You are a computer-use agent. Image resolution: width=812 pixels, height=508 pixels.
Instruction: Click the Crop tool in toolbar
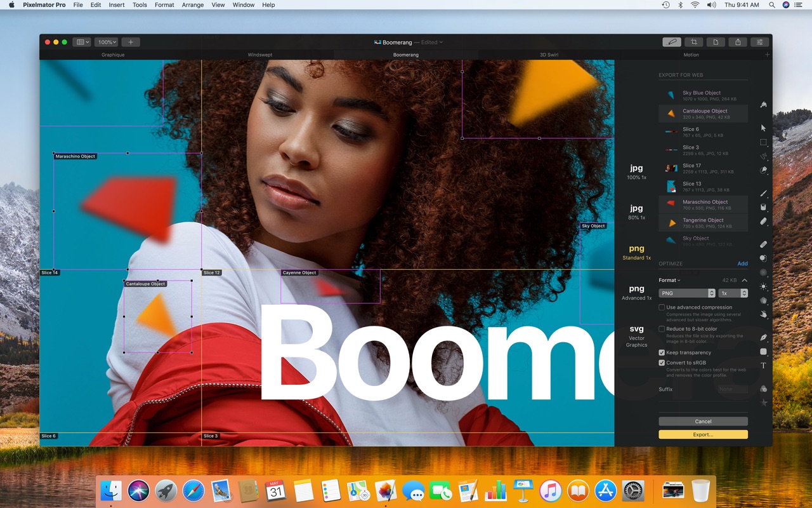pyautogui.click(x=693, y=42)
